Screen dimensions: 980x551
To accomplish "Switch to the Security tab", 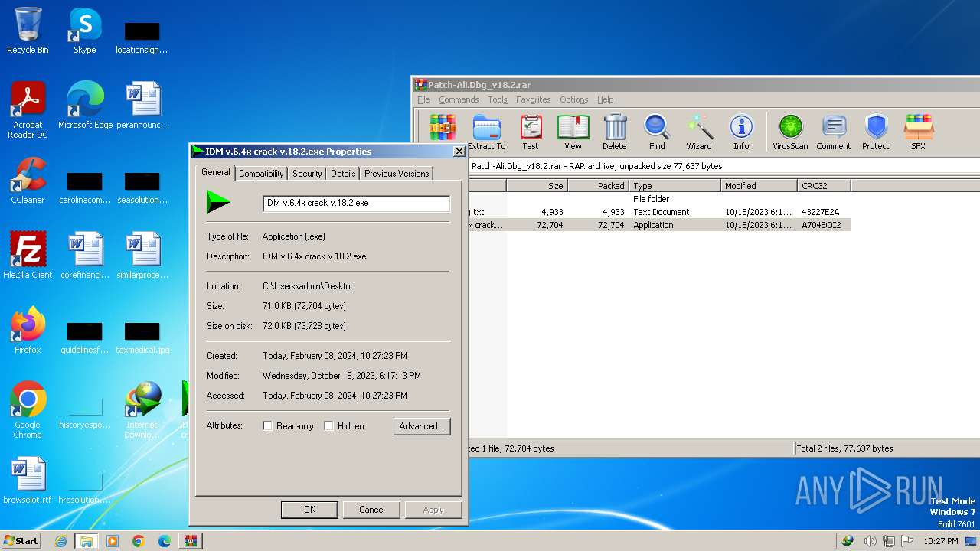I will point(307,174).
